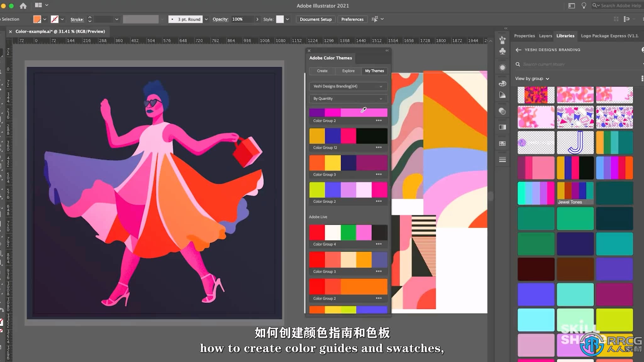Open the stroke weight dropdown
The image size is (644, 362).
pyautogui.click(x=117, y=19)
